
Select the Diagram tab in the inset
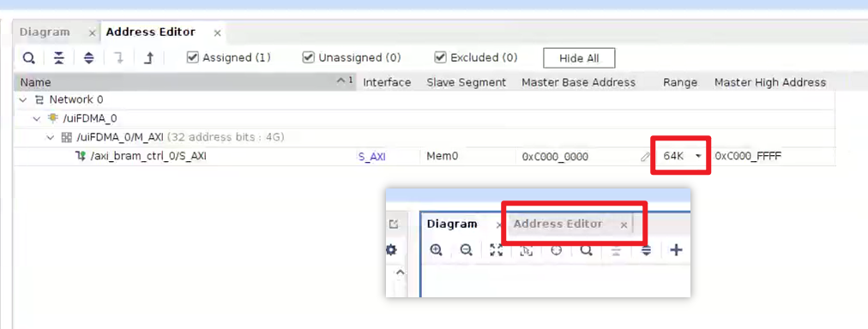coord(452,224)
